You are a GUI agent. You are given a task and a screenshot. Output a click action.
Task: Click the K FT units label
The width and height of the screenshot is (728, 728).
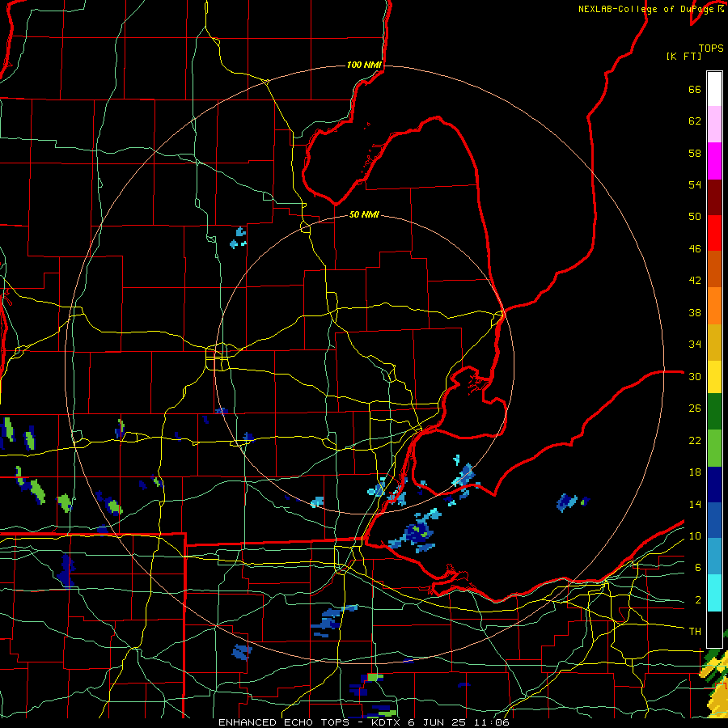coord(684,56)
